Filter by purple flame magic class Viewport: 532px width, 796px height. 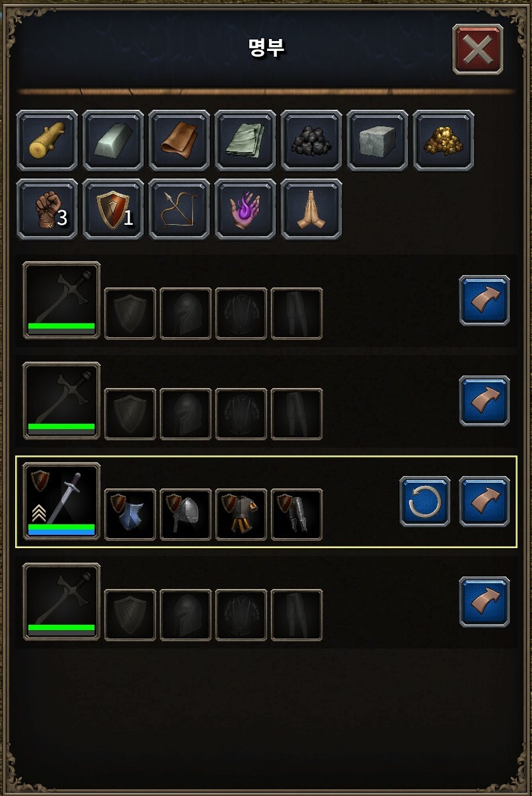click(245, 209)
